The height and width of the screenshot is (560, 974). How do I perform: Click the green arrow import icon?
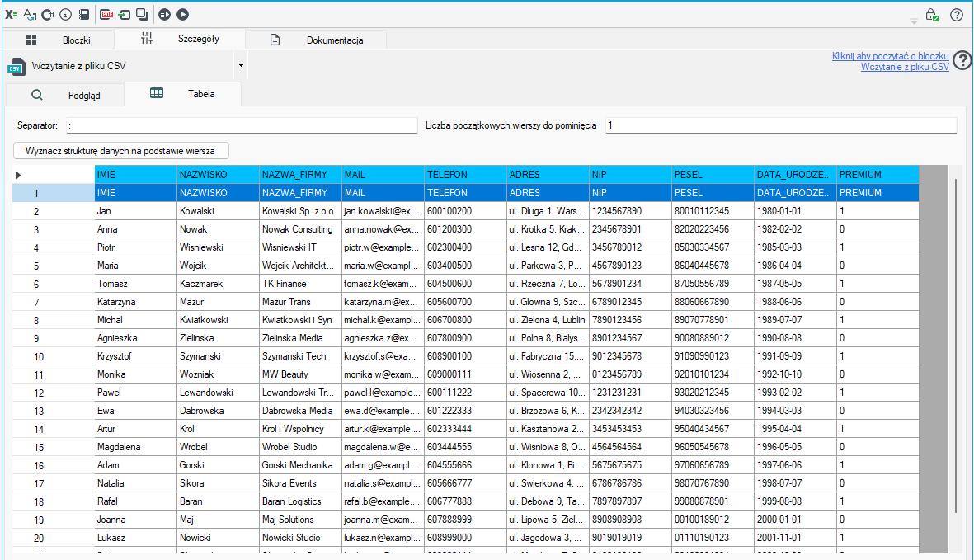click(125, 14)
